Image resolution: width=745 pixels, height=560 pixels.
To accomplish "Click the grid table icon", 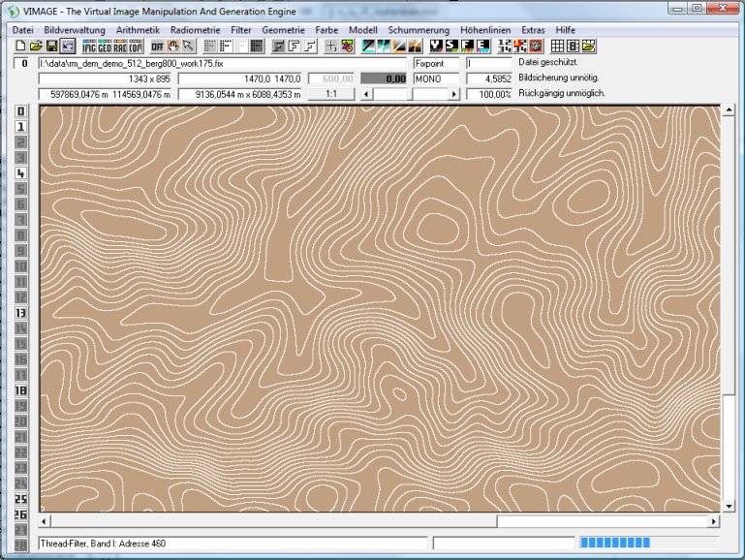I will pos(558,46).
